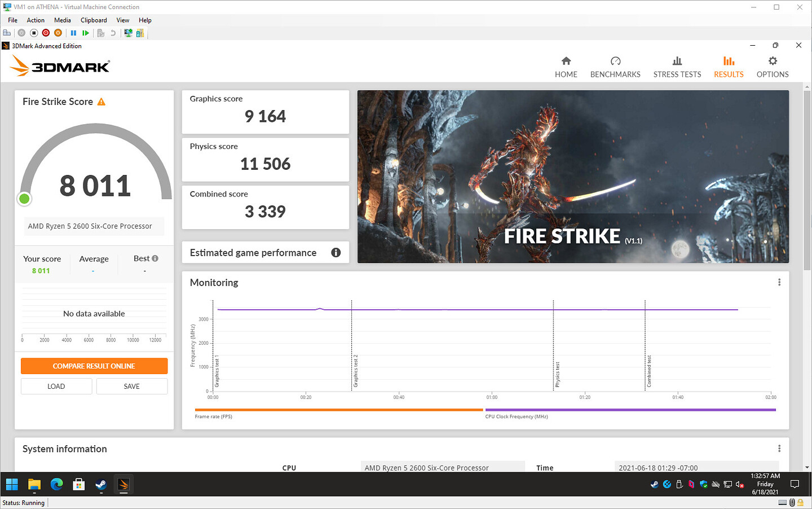
Task: Click the Revert undo-arrow toolbar icon
Action: (113, 33)
